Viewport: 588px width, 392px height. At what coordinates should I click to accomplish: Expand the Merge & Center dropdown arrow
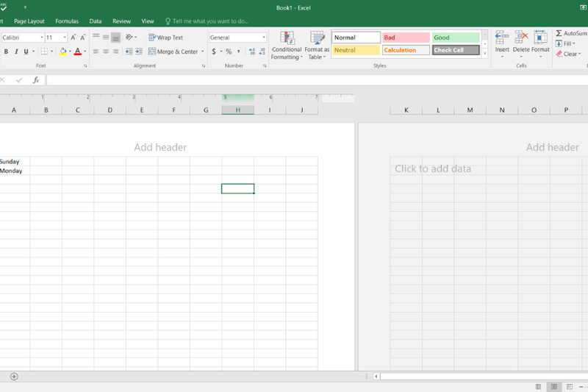click(x=203, y=51)
